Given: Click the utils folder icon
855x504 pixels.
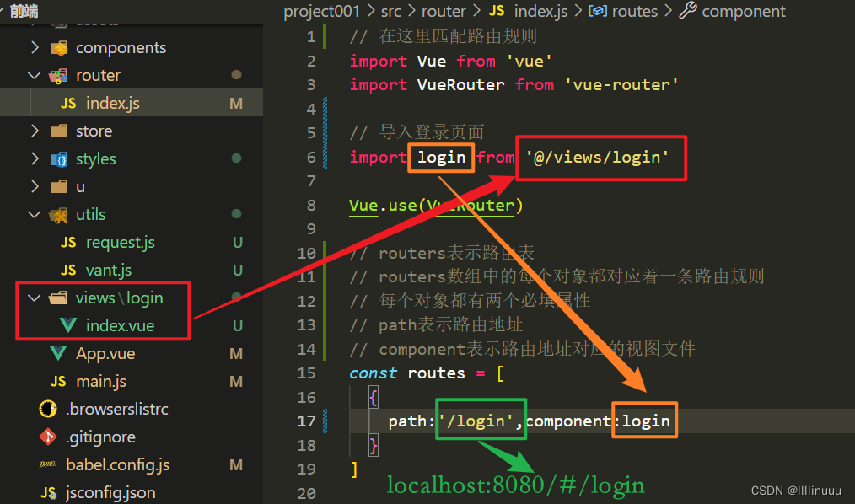Looking at the screenshot, I should tap(58, 215).
